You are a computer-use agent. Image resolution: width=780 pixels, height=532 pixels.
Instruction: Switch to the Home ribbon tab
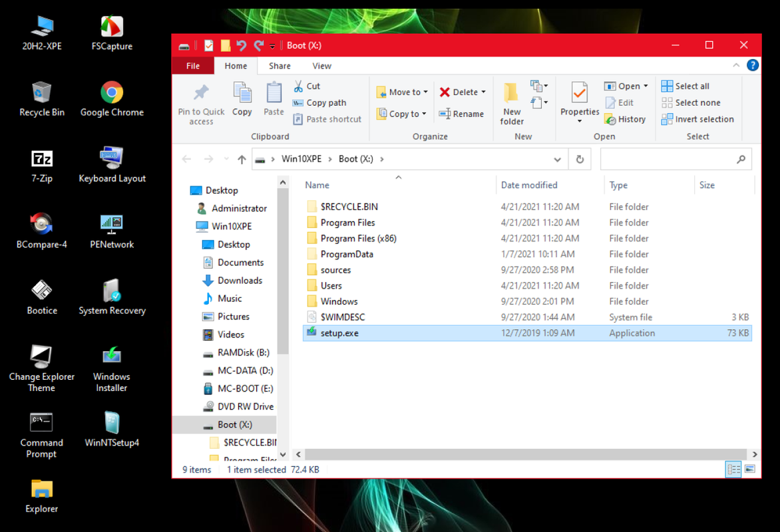coord(236,66)
